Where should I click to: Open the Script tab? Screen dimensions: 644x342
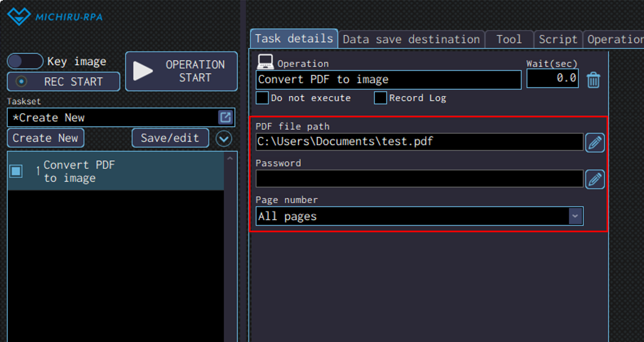pos(558,40)
